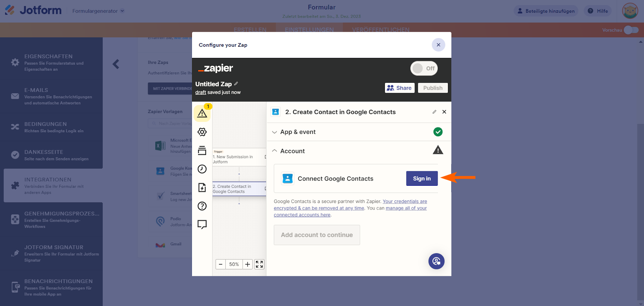Screen dimensions: 644x306
Task: Click the Google Contacts icon in step header
Action: (276, 112)
